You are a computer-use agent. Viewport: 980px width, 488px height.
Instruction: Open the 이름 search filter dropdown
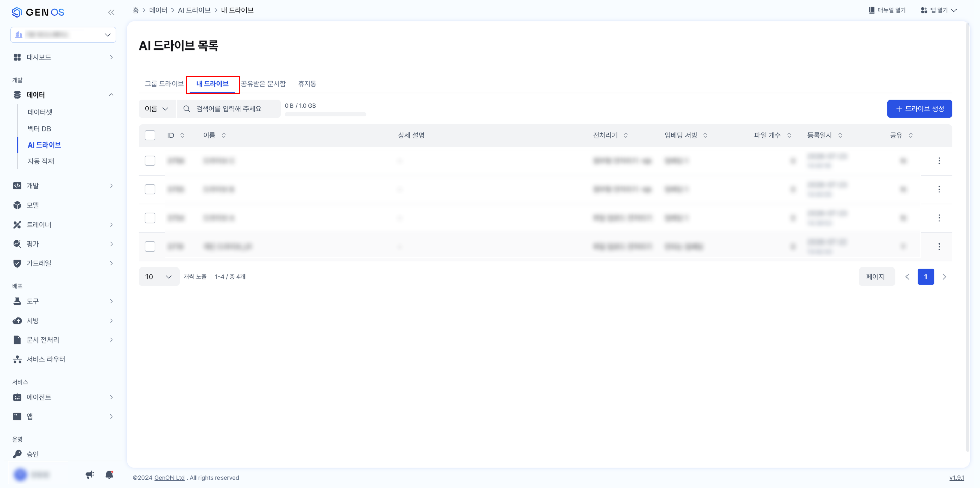(x=157, y=109)
